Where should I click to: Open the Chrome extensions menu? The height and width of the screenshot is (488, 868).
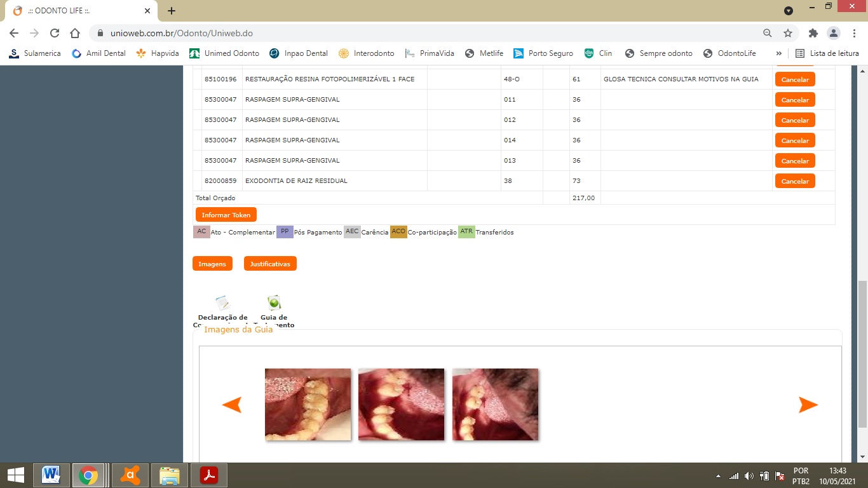[813, 33]
